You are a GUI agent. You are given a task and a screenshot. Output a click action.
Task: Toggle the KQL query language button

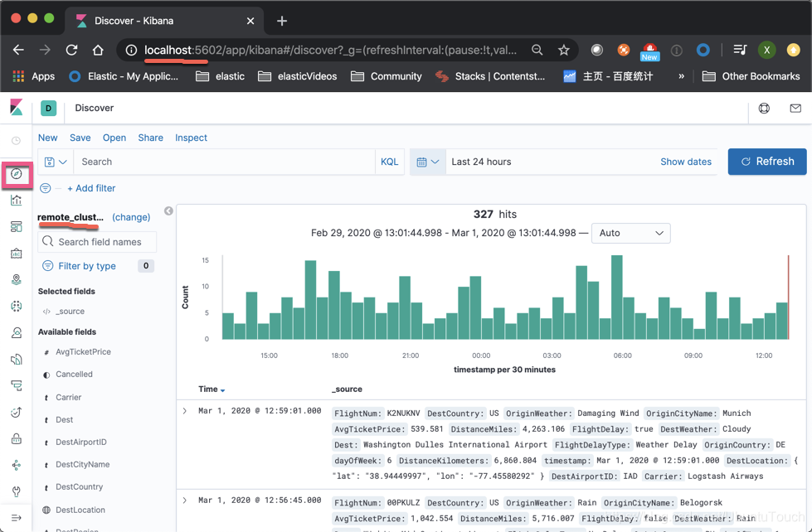[x=390, y=162]
